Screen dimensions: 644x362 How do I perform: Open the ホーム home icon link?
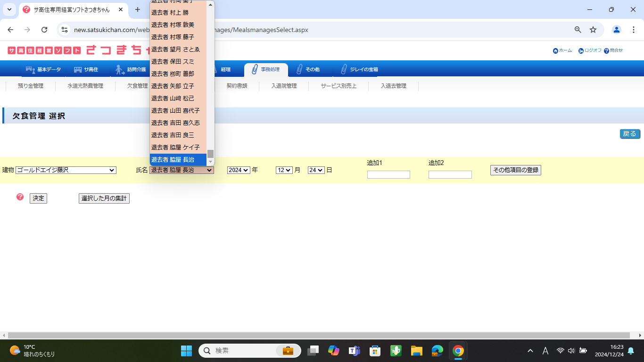pos(562,50)
